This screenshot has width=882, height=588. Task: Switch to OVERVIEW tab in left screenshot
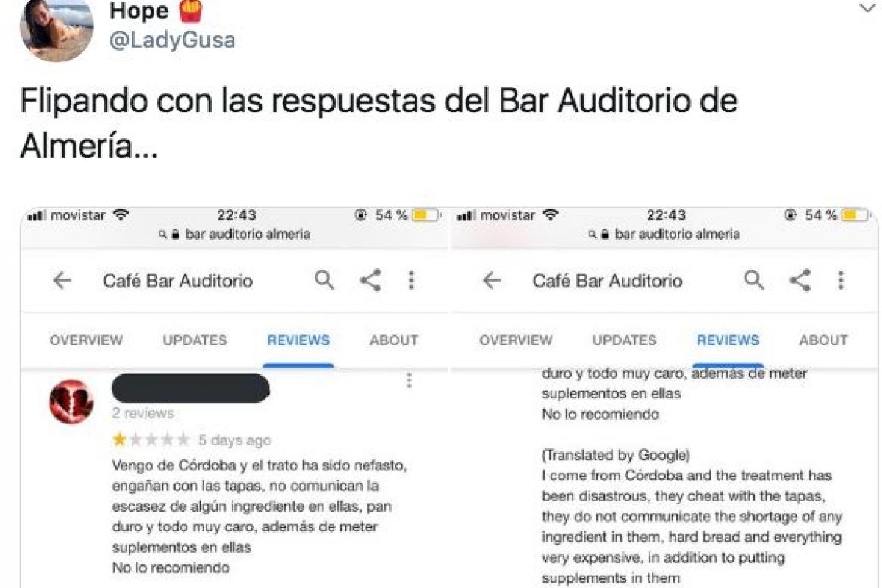[86, 340]
